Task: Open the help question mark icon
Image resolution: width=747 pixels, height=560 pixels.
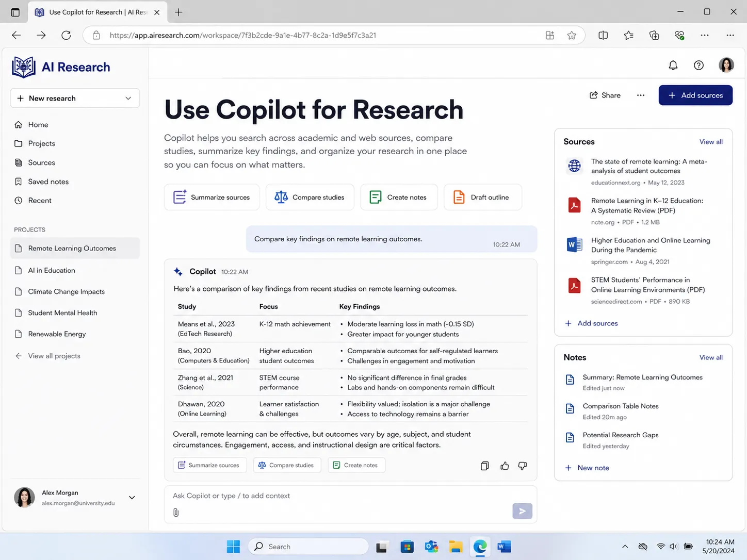Action: 699,65
